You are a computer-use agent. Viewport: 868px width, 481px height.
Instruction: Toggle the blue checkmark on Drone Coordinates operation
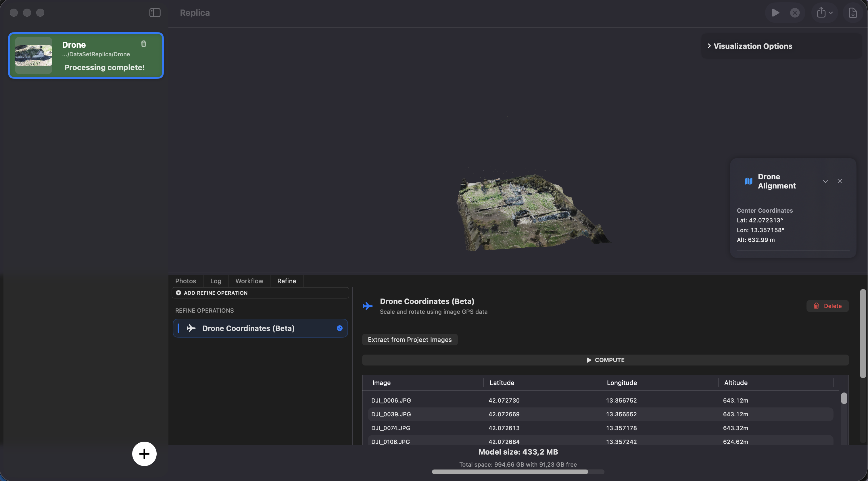pyautogui.click(x=339, y=328)
